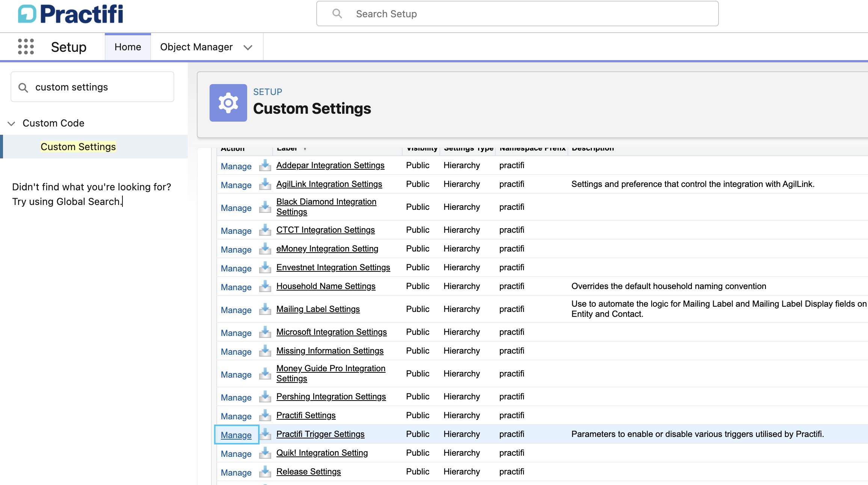Open Practifi Trigger Settings link
The image size is (868, 485).
point(320,434)
